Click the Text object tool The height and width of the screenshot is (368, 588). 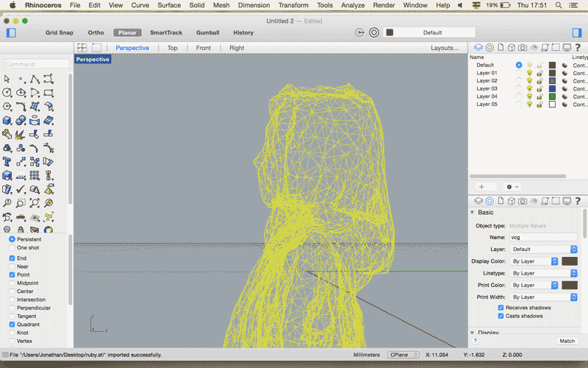7,162
